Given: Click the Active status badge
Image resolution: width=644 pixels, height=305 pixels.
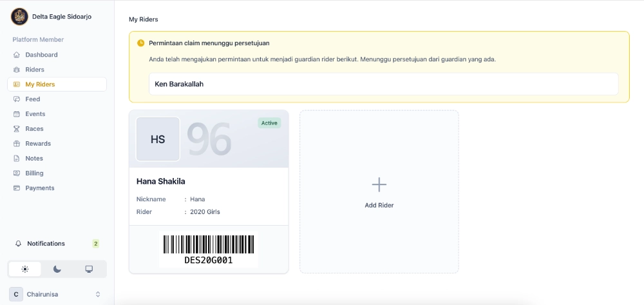Looking at the screenshot, I should [269, 123].
